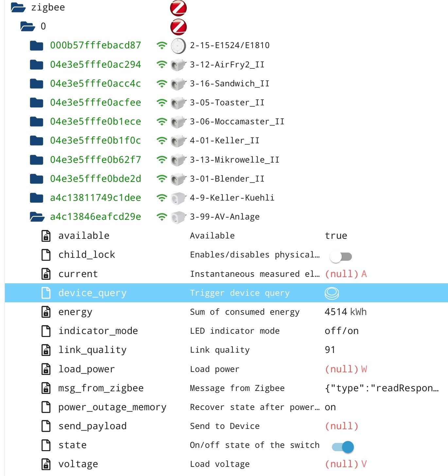Expand folder 04e3e5fffe0b1f0c

pyautogui.click(x=36, y=140)
